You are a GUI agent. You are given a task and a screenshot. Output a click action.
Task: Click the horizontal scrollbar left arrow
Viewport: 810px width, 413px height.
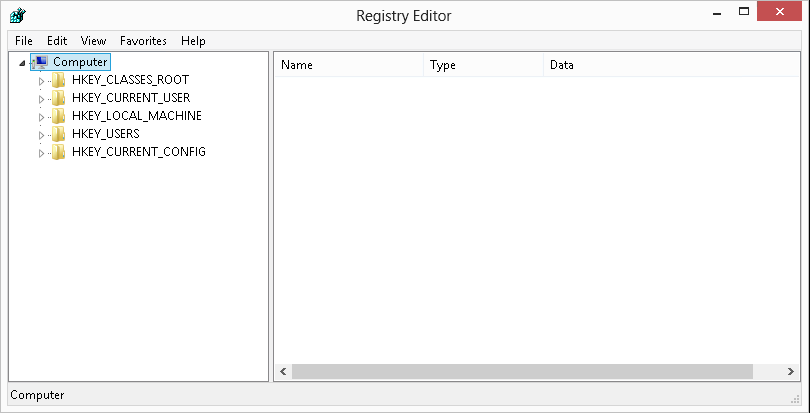[x=283, y=371]
